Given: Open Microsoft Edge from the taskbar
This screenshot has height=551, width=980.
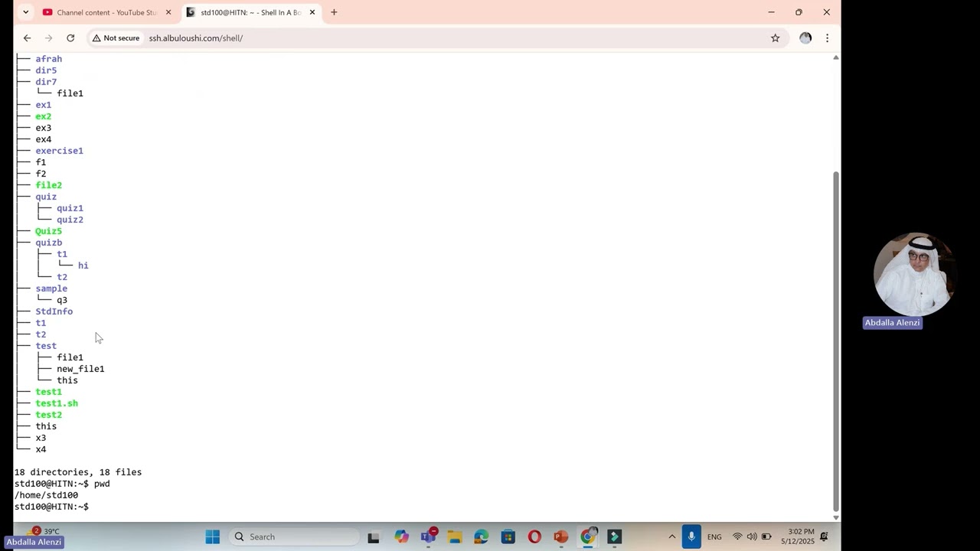Looking at the screenshot, I should [481, 536].
